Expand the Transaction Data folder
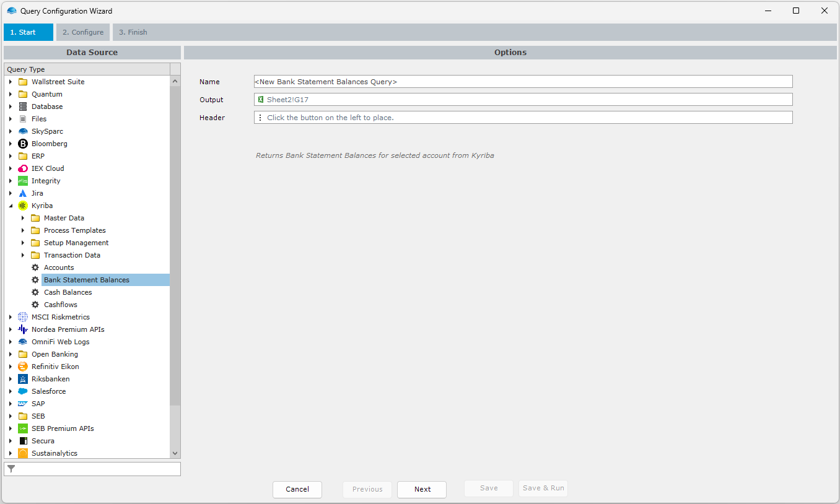 coord(23,255)
